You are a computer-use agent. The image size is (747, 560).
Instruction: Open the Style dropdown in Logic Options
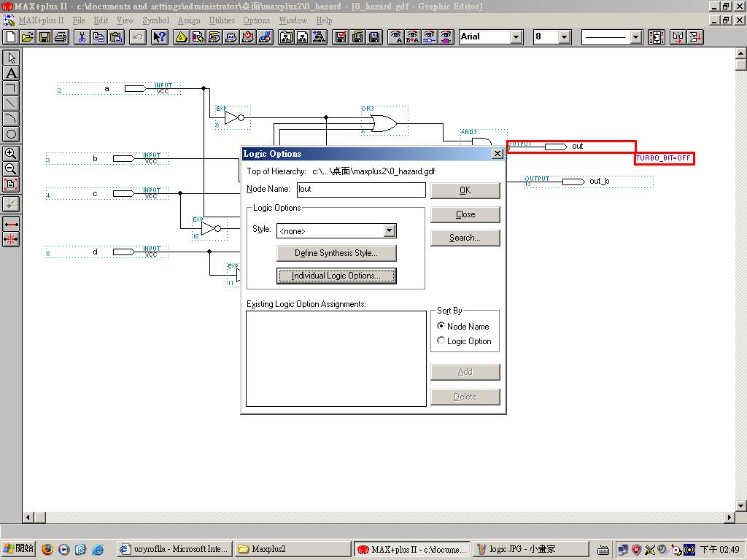(x=390, y=231)
